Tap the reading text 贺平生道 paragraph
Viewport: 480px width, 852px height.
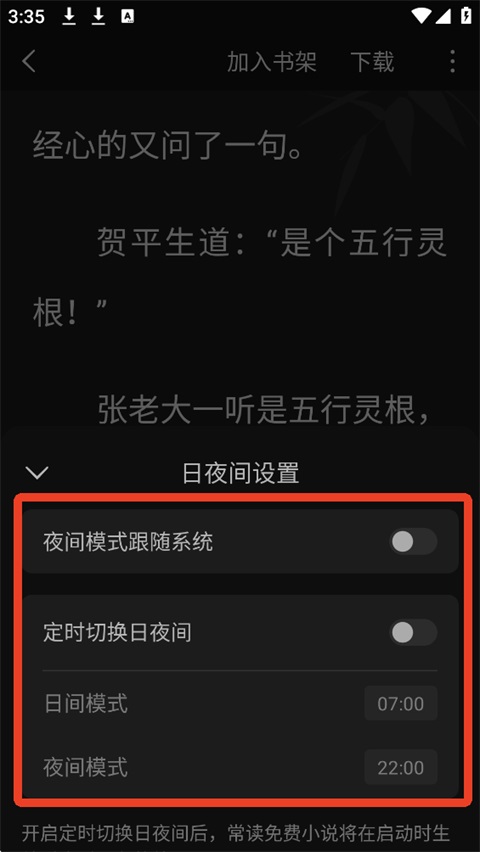pyautogui.click(x=240, y=275)
